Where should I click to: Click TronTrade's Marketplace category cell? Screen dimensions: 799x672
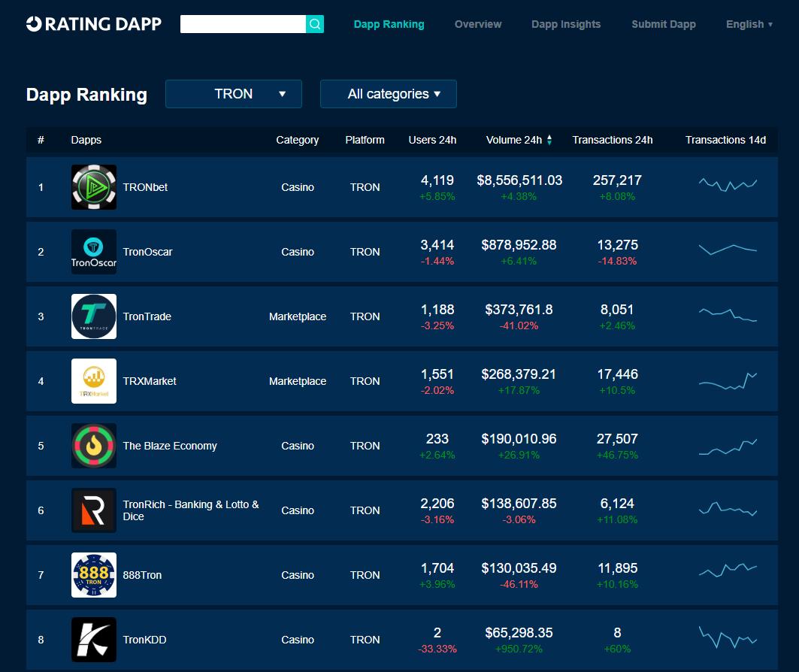pyautogui.click(x=298, y=316)
